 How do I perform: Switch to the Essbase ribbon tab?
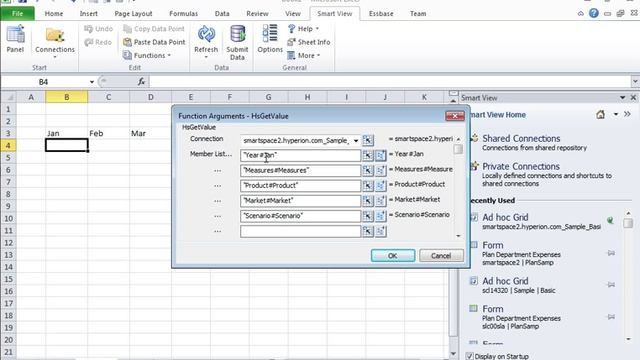(381, 13)
